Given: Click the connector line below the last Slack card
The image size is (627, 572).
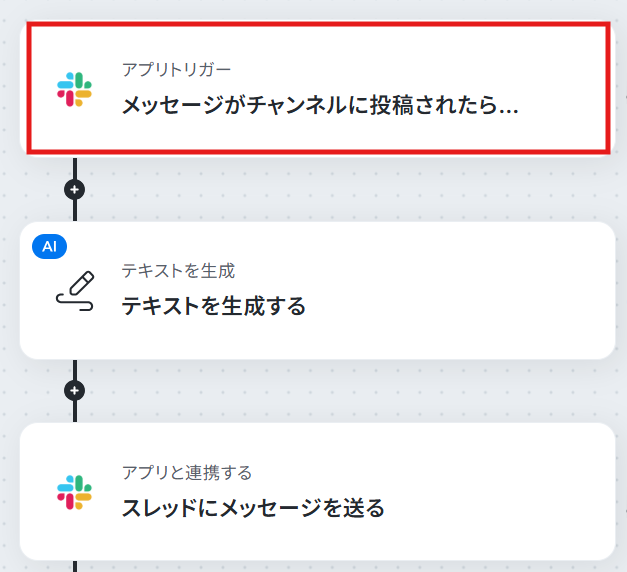Looking at the screenshot, I should 75,566.
